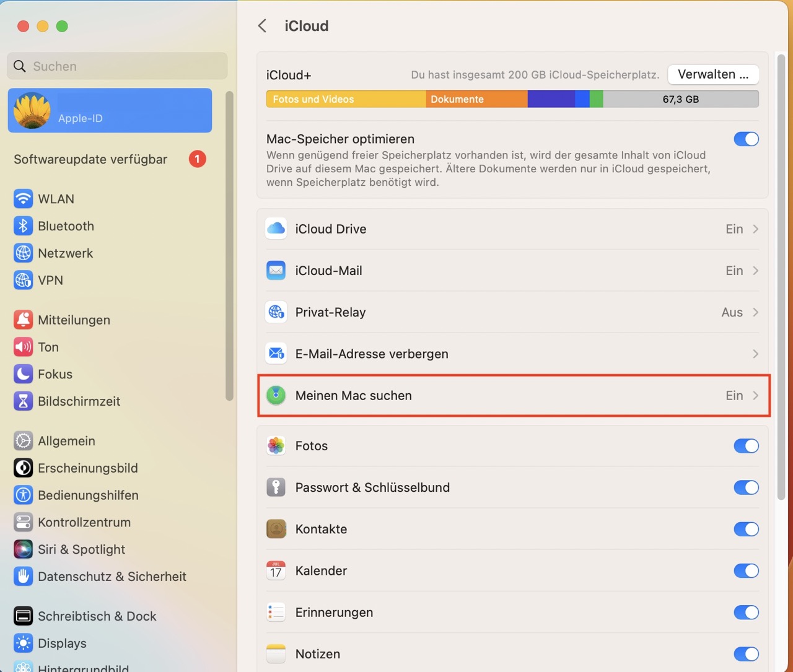Click the Verwalten … storage button

713,74
